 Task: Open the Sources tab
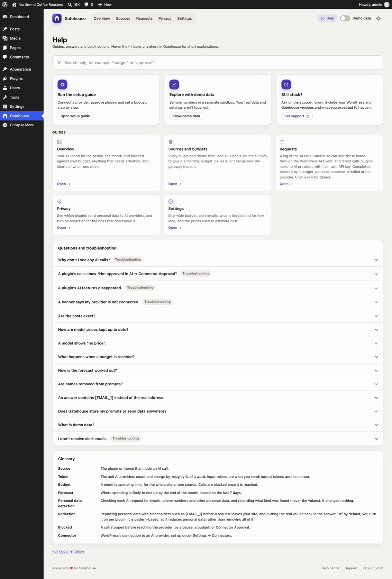[x=123, y=18]
